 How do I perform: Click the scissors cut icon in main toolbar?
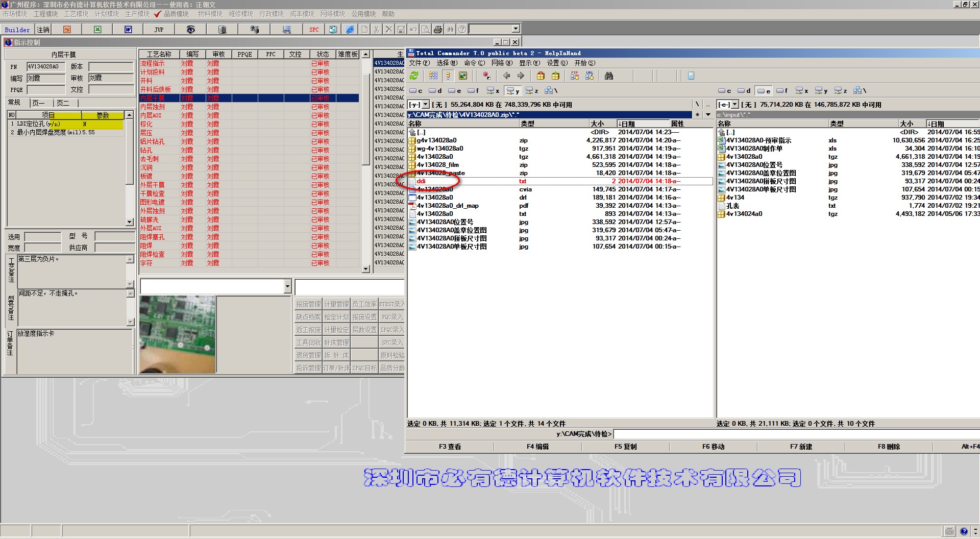tap(376, 30)
